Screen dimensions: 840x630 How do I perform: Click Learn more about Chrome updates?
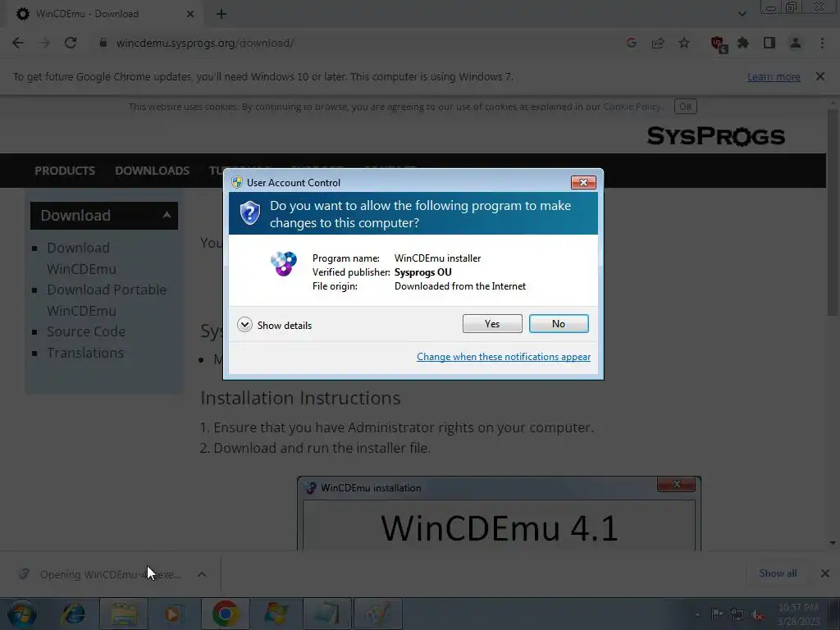pyautogui.click(x=774, y=76)
